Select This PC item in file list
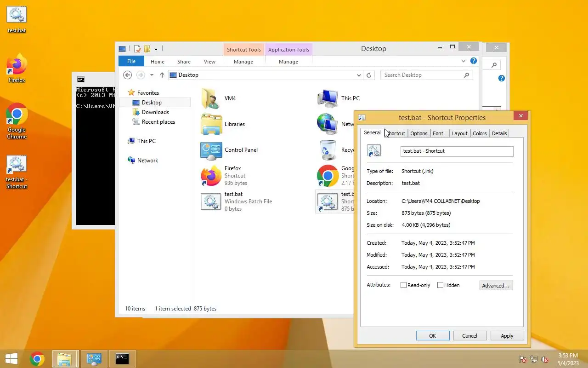This screenshot has height=368, width=588. coord(339,98)
